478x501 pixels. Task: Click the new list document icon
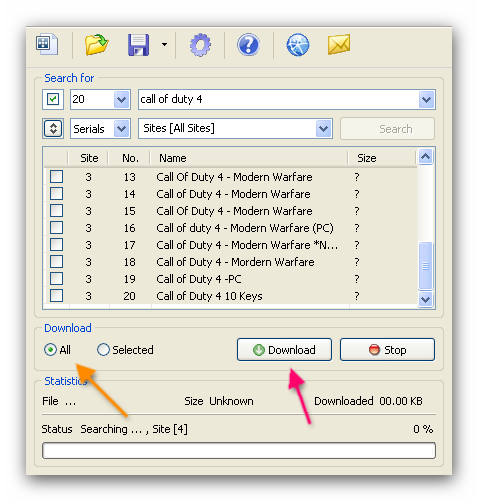[47, 44]
